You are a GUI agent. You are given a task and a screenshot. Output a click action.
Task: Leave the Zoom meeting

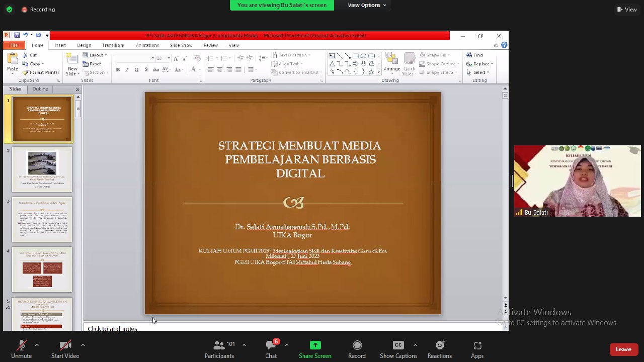[623, 349]
